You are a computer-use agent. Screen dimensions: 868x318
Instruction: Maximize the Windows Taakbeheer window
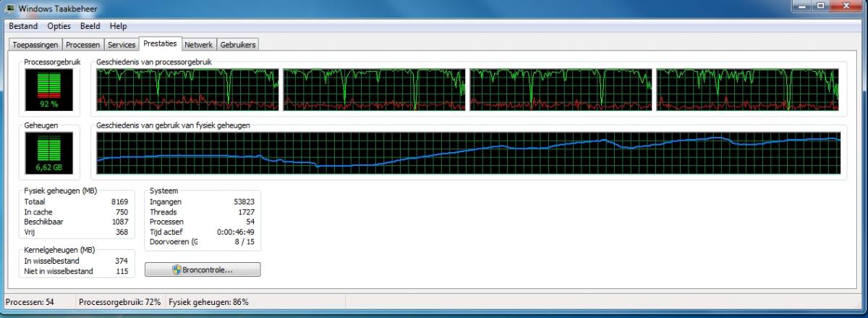point(820,7)
